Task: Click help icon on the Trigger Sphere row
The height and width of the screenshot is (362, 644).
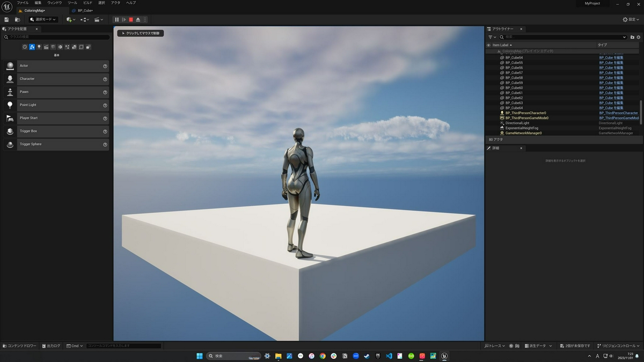Action: (x=105, y=144)
